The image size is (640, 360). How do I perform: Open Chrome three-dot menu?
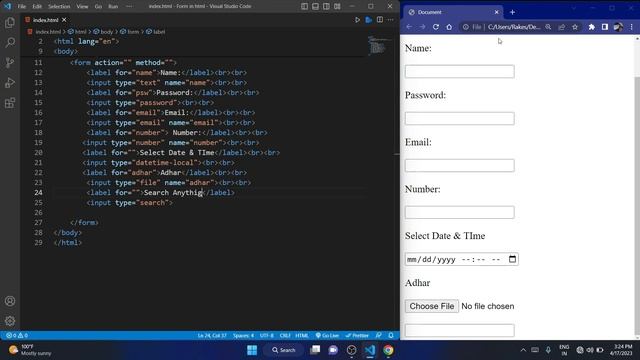point(631,27)
